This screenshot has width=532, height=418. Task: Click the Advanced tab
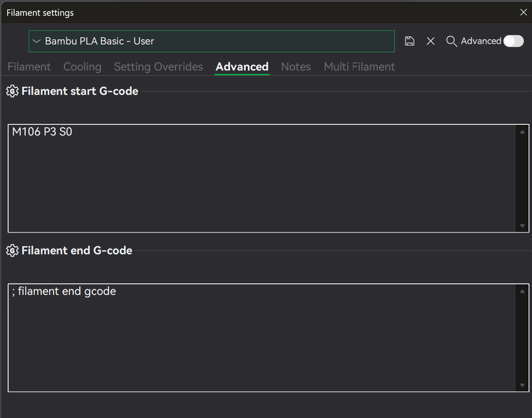[242, 66]
